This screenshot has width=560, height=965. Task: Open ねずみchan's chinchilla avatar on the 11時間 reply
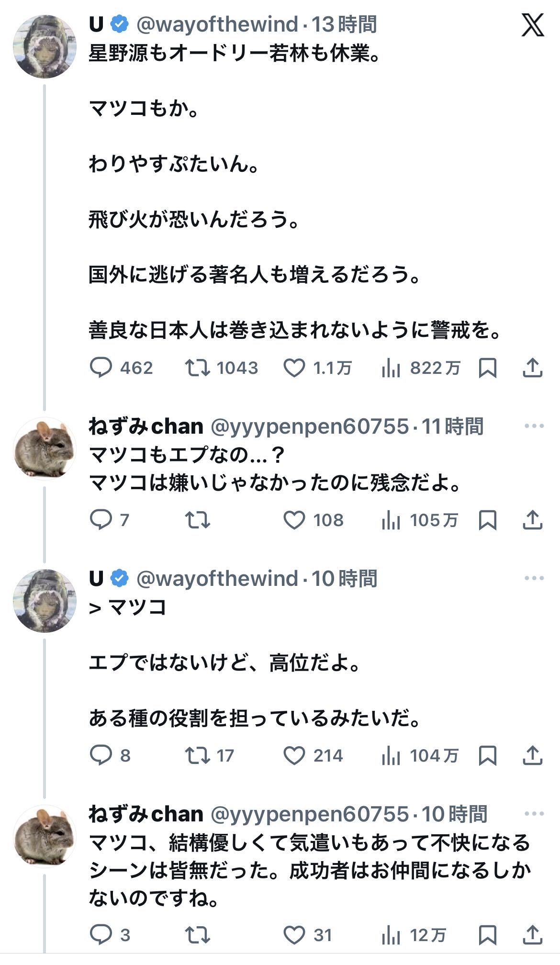coord(45,449)
